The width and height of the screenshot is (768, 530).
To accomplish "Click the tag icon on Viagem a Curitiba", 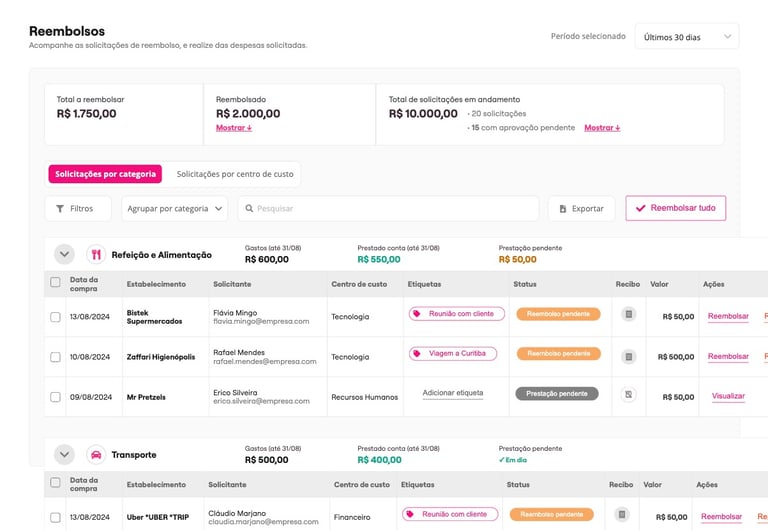I will pyautogui.click(x=417, y=353).
